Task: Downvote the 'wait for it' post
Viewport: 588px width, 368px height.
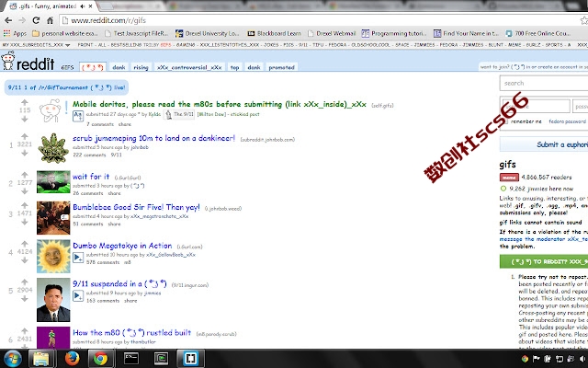Action: tap(25, 191)
